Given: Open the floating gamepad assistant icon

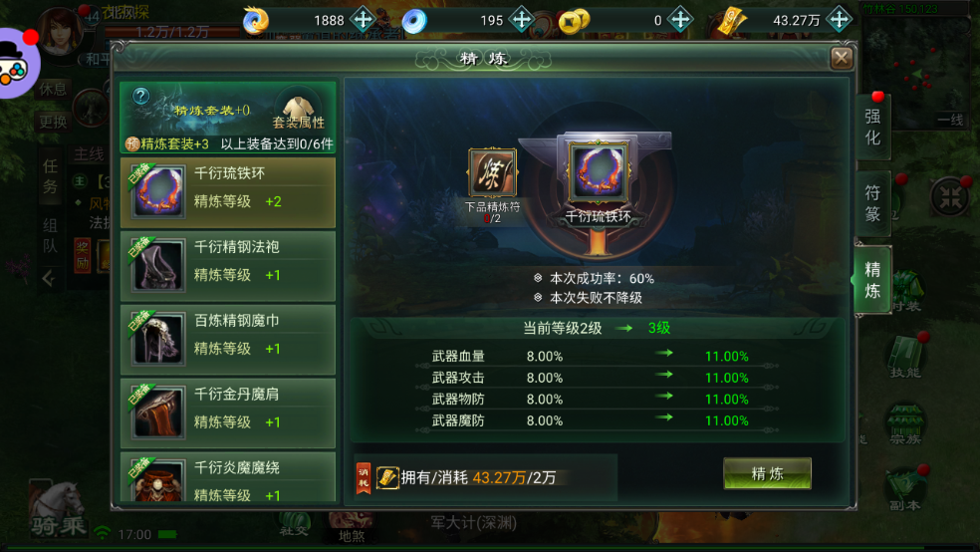Looking at the screenshot, I should [14, 64].
